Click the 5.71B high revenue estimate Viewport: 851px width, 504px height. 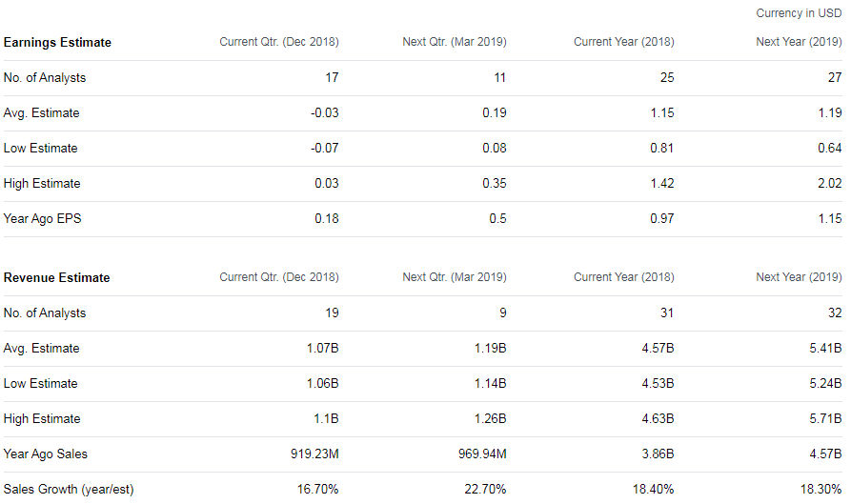click(827, 418)
